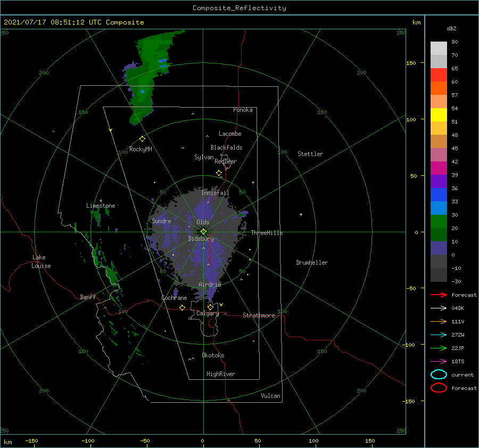Click the Blackfalds city label
This screenshot has height=448, width=479.
(226, 148)
